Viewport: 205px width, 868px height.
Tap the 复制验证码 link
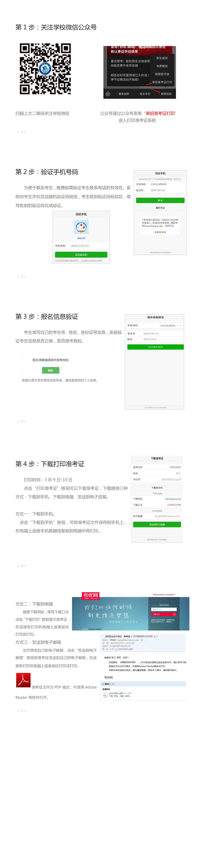point(160,232)
